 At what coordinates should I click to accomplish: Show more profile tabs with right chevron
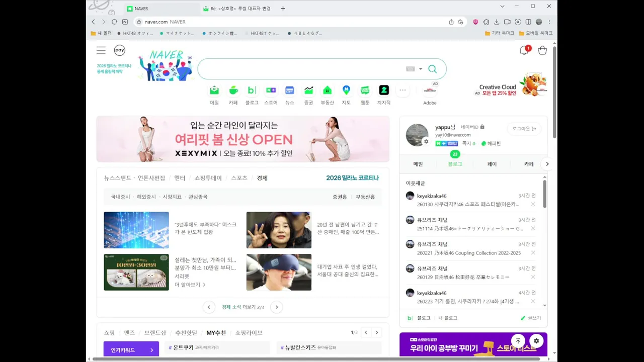pyautogui.click(x=547, y=164)
